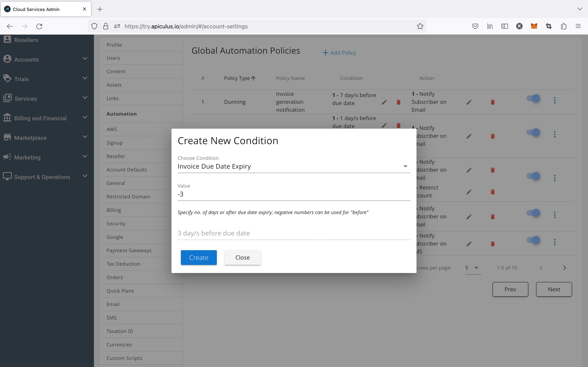Image resolution: width=588 pixels, height=367 pixels.
Task: Edit the 'Restrict Account' action pencil
Action: [469, 192]
